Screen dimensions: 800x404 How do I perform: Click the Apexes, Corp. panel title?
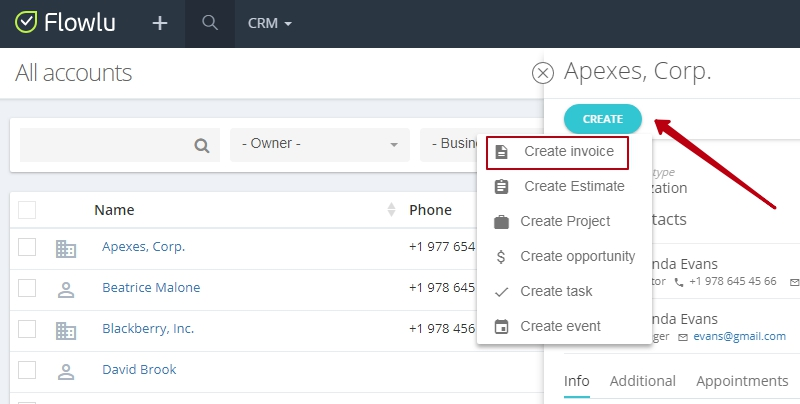(x=637, y=71)
